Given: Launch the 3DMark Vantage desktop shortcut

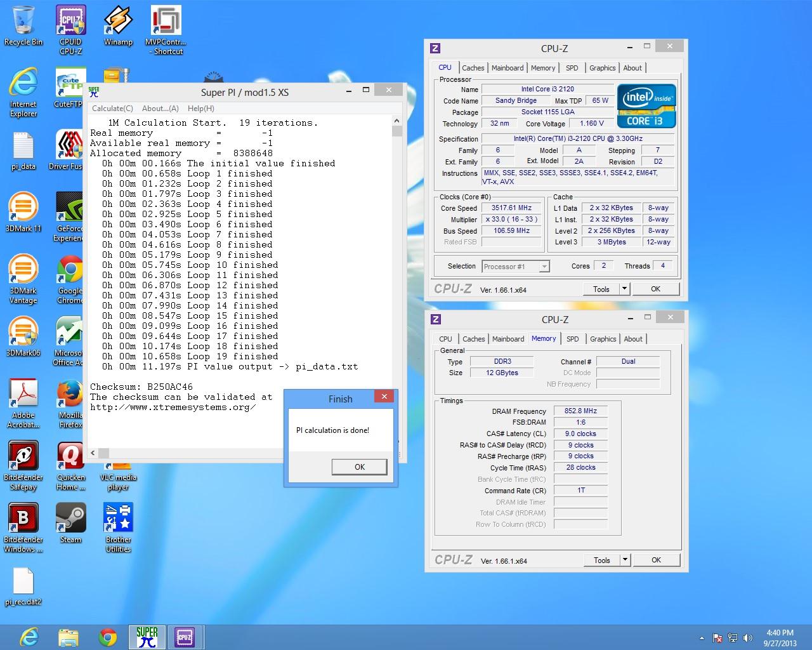Looking at the screenshot, I should point(23,279).
